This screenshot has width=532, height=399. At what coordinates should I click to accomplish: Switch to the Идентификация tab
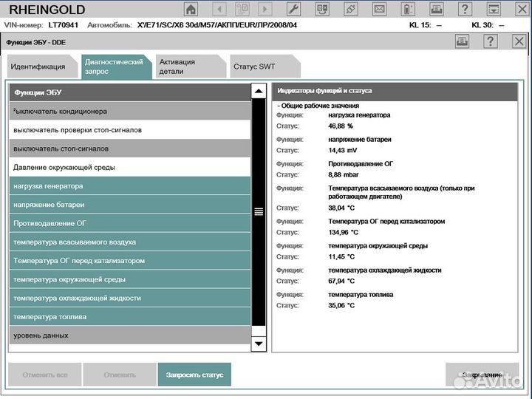pyautogui.click(x=42, y=66)
